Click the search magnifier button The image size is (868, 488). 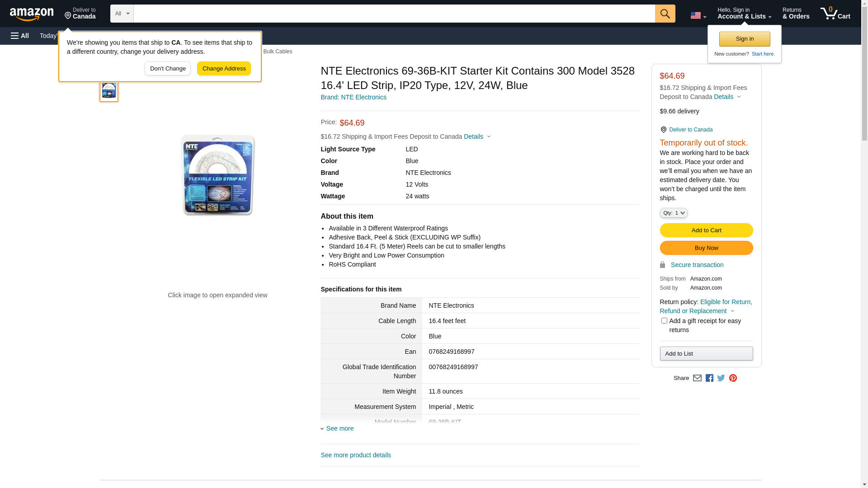[x=665, y=14]
